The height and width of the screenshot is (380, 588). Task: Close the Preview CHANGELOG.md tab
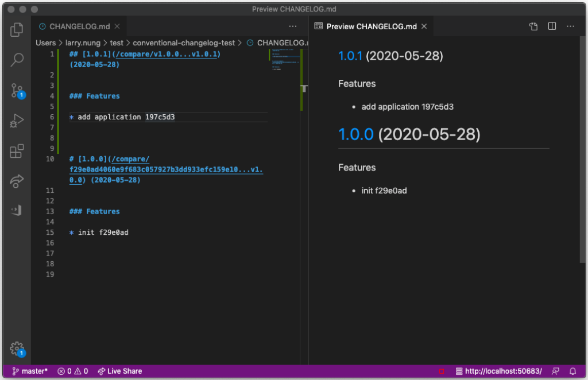coord(424,26)
